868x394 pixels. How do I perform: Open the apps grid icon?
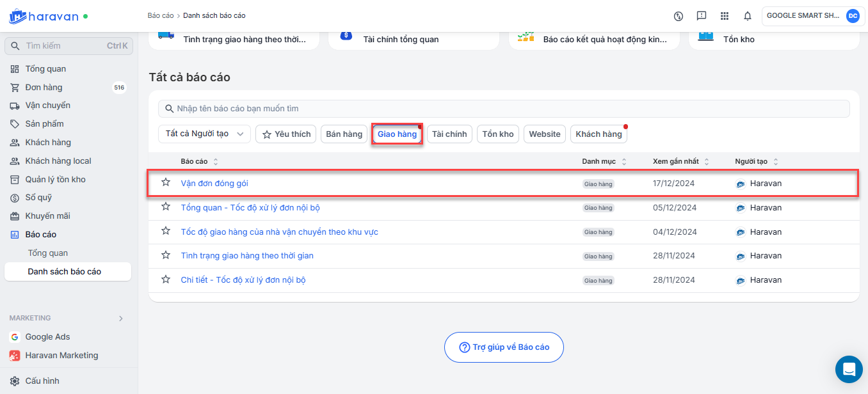[725, 16]
